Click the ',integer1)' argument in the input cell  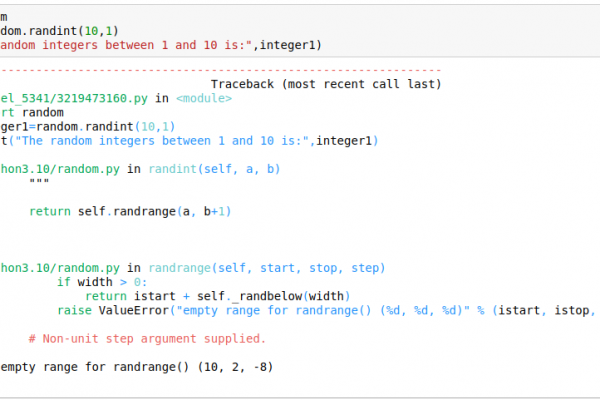point(287,45)
